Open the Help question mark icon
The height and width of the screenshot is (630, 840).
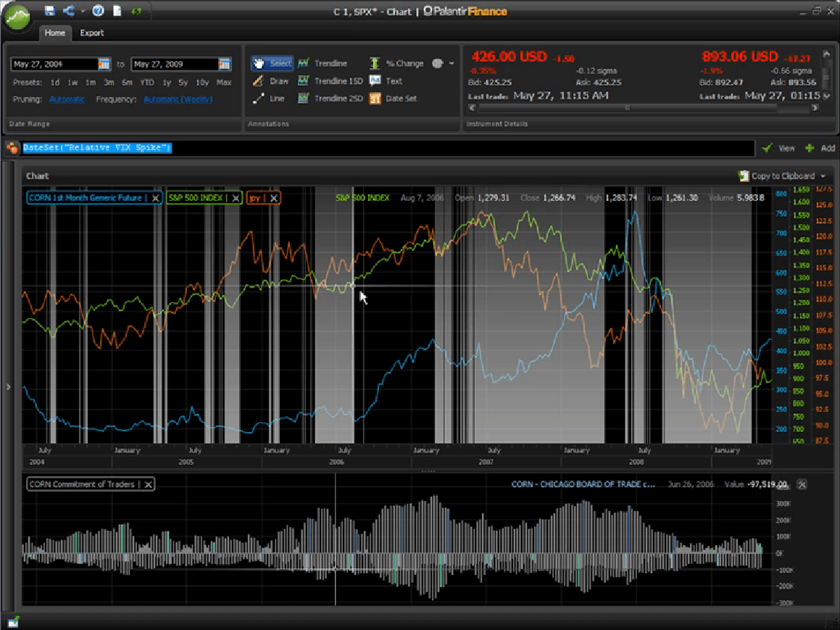98,11
